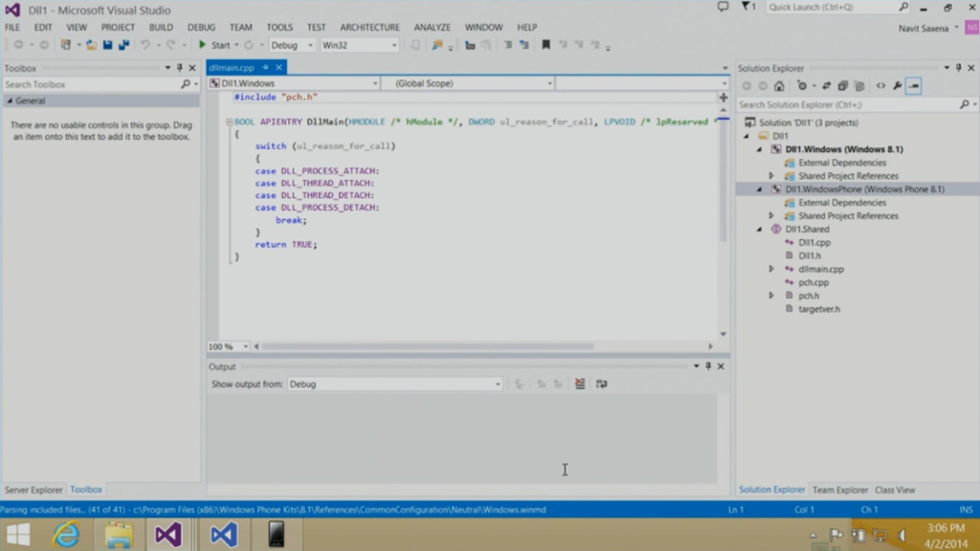This screenshot has height=551, width=980.
Task: Open the FILE menu
Action: tap(12, 28)
